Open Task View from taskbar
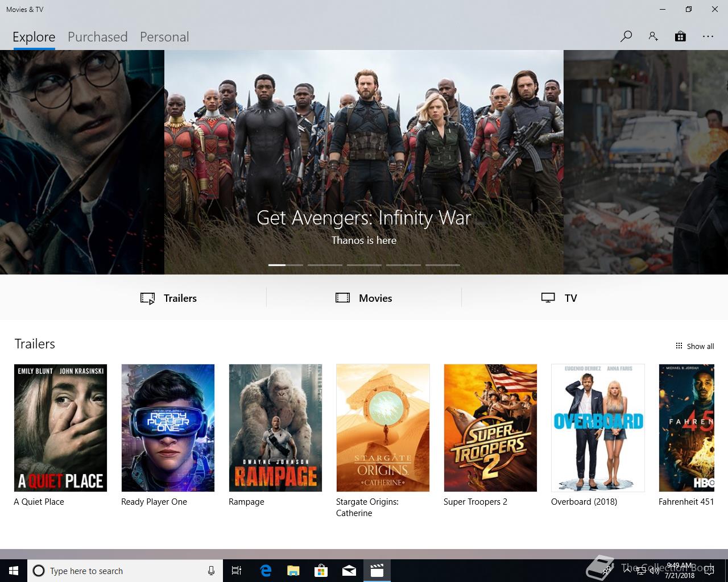 pos(237,571)
